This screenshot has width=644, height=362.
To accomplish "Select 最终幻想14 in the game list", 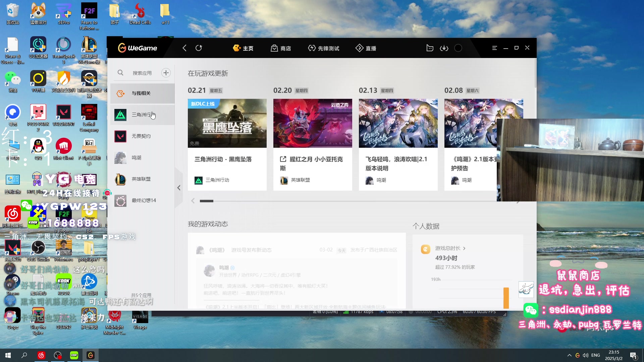I will pos(143,200).
